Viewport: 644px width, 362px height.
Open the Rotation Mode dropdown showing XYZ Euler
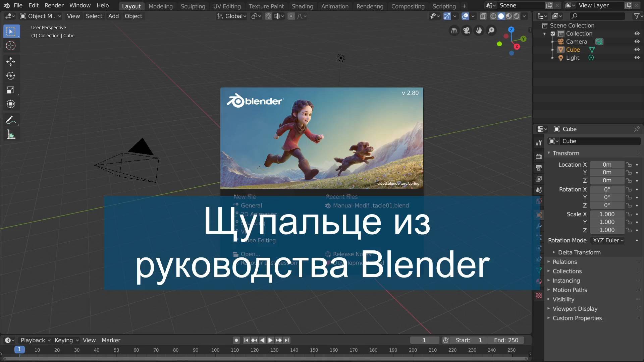(x=607, y=240)
